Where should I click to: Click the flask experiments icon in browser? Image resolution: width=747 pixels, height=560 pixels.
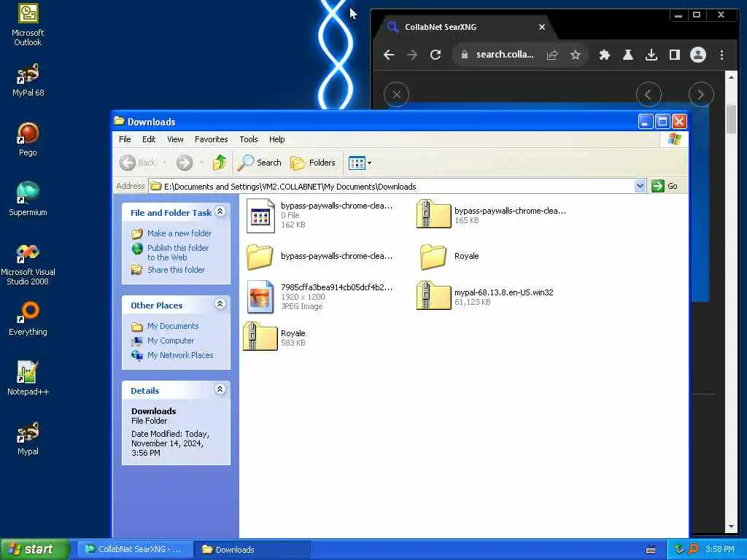coord(628,55)
